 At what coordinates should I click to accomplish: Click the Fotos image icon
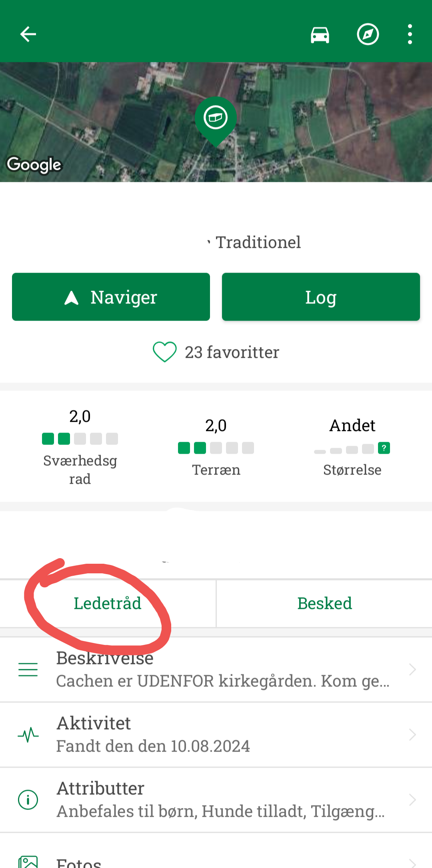coord(28,862)
